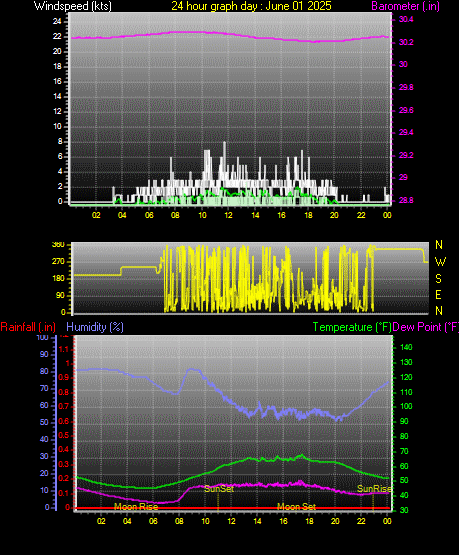Click the 'Temperature (°F)' label
Screen dimensions: 459x555
(x=352, y=327)
